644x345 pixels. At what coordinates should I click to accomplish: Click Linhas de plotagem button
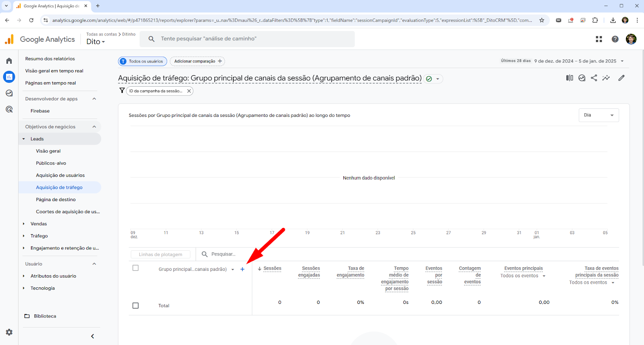pos(161,254)
